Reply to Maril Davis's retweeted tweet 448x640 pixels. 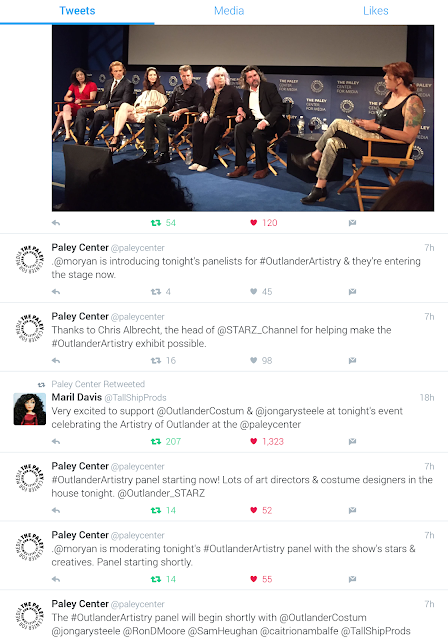coord(56,441)
